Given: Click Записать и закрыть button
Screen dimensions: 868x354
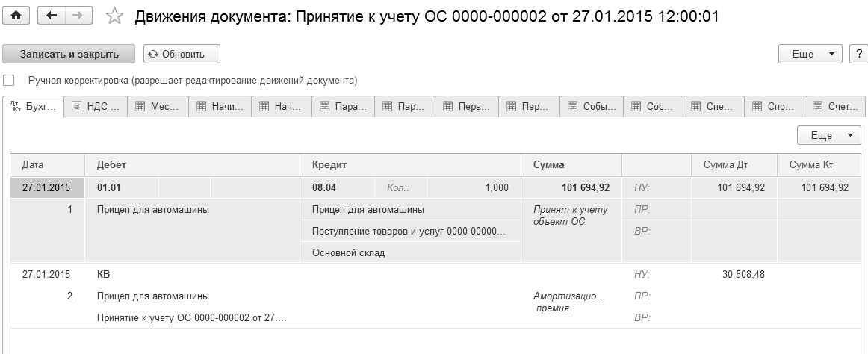Looking at the screenshot, I should pyautogui.click(x=69, y=54).
